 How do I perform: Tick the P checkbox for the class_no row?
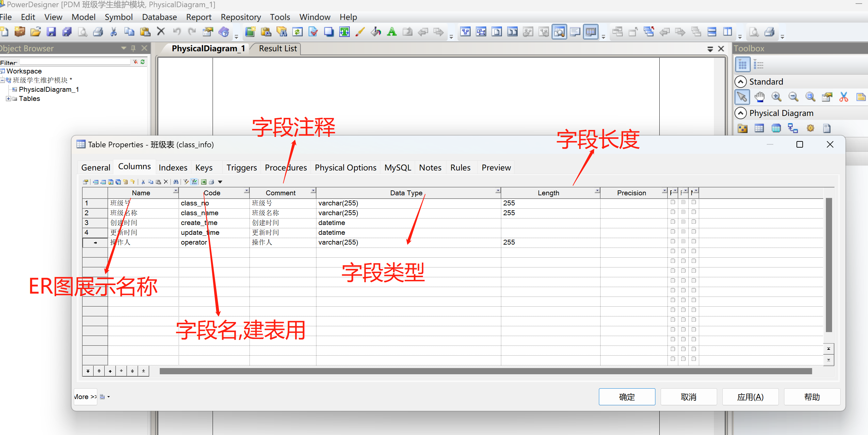click(673, 202)
